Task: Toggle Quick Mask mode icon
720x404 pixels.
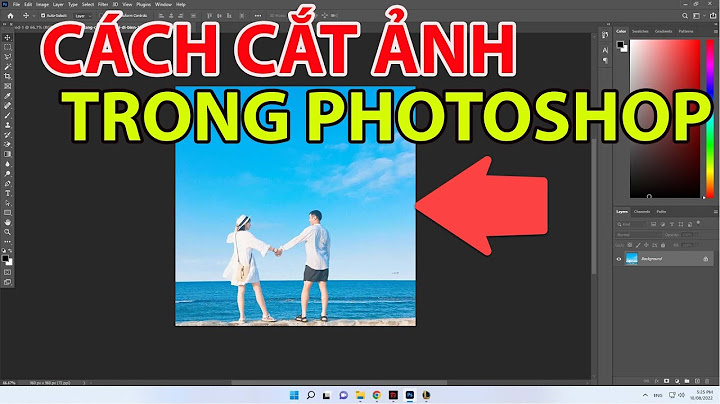Action: point(7,272)
